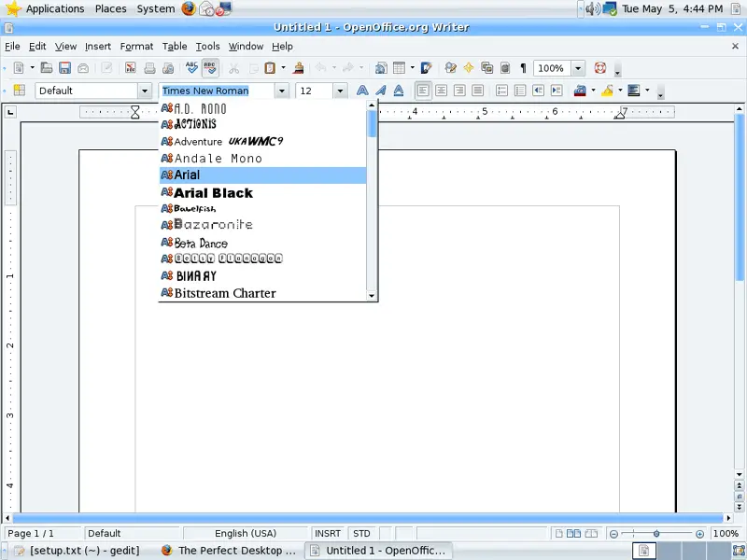Screen dimensions: 747x560
Task: Open OpenOffice Help lifebuoy icon
Action: point(600,67)
